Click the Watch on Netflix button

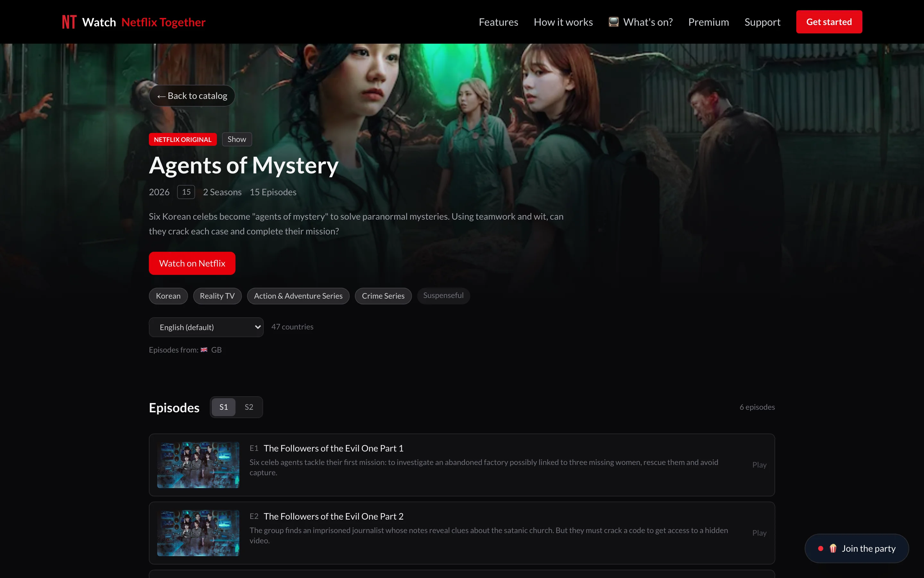(192, 263)
